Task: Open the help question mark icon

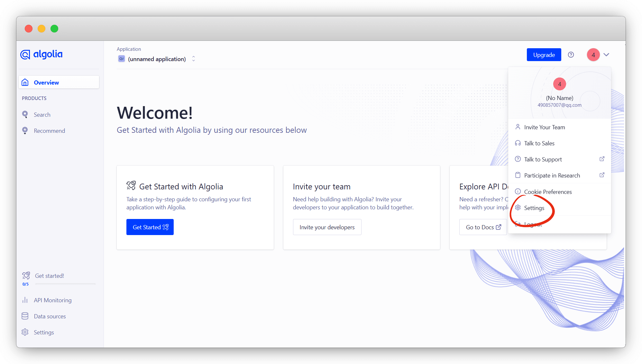Action: pos(571,55)
